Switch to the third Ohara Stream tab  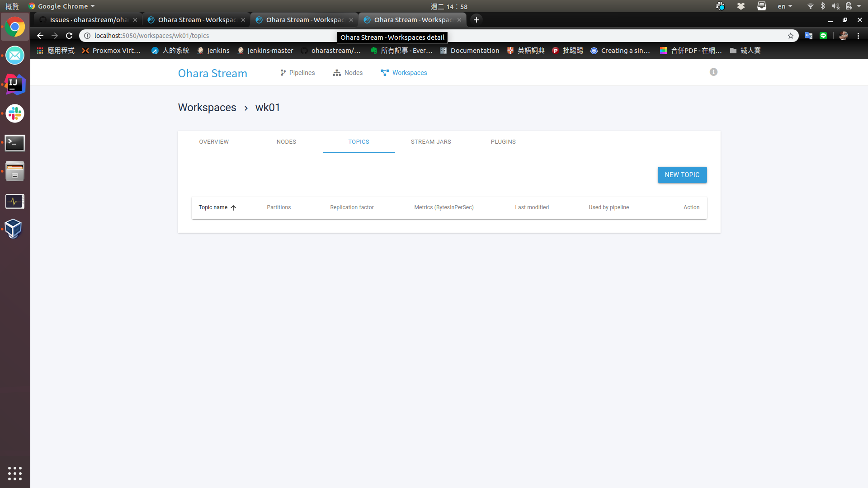[x=412, y=20]
